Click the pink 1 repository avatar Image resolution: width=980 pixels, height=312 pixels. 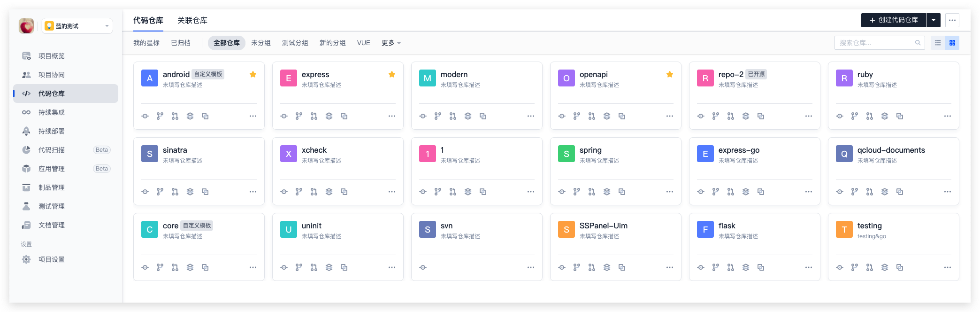pyautogui.click(x=428, y=154)
